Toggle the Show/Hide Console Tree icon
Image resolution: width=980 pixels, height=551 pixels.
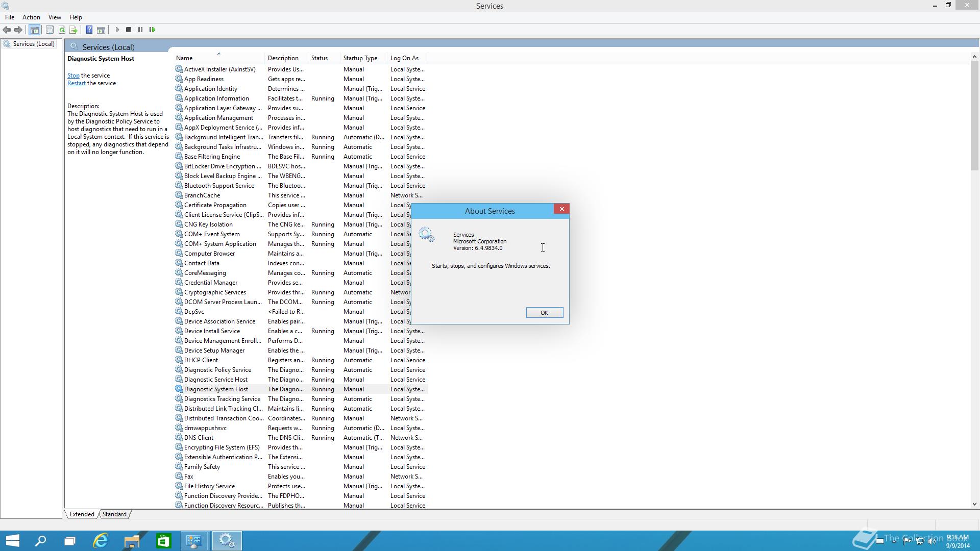34,30
